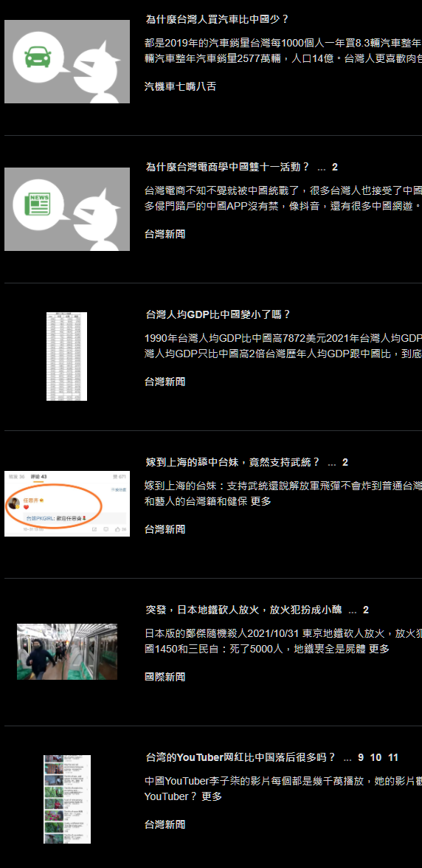This screenshot has height=868, width=422.
Task: Open thread 台湾的YouTuber网红比中国落后很多吗
Action: [x=241, y=758]
